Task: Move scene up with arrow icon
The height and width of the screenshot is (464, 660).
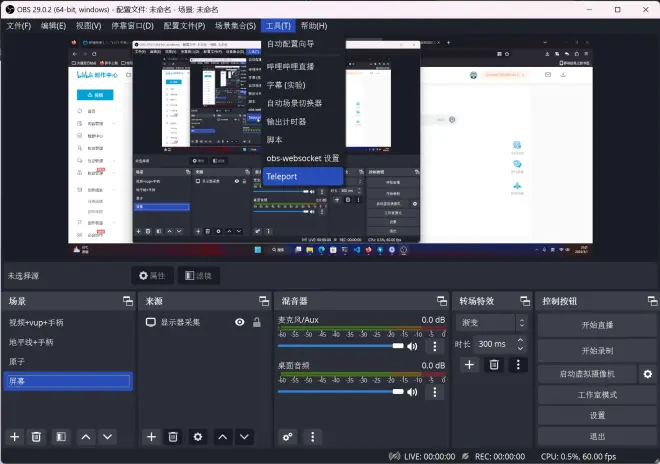Action: pos(86,437)
